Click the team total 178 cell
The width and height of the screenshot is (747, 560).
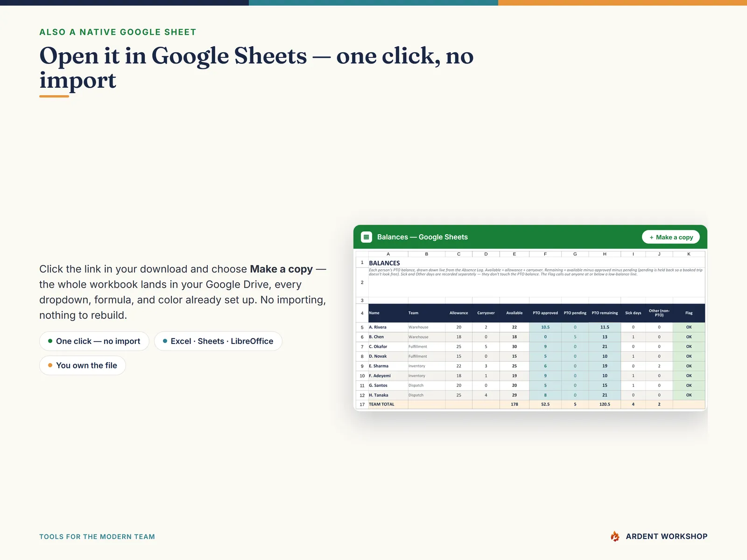tap(514, 405)
